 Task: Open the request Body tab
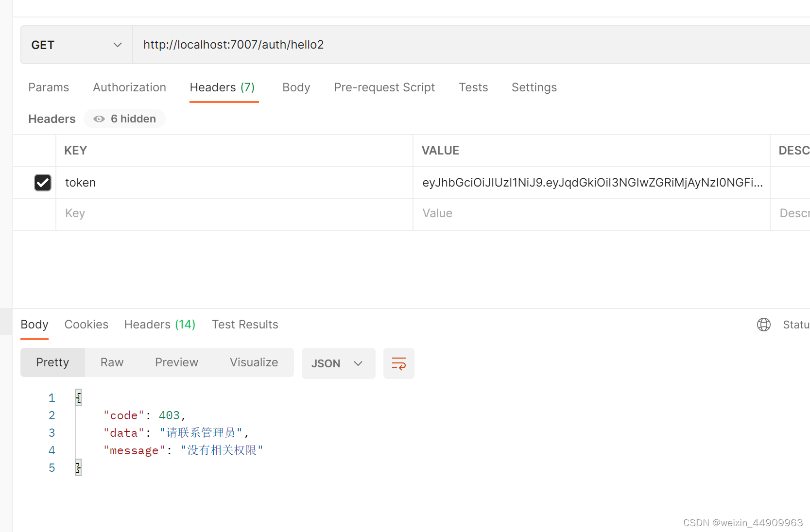click(296, 87)
